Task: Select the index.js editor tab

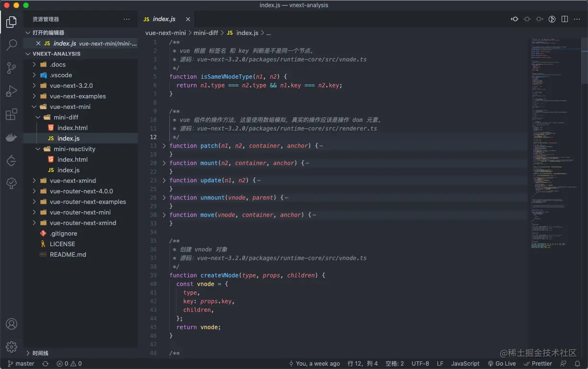Action: (x=166, y=19)
